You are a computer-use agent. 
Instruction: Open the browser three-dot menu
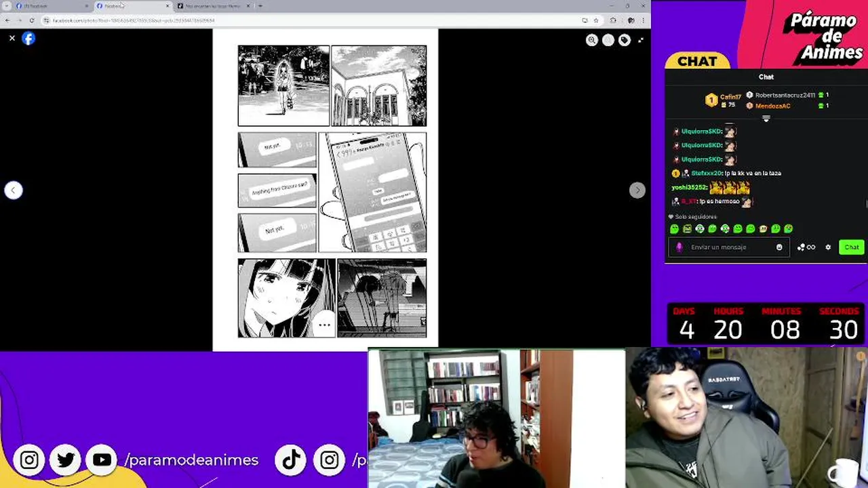[643, 20]
